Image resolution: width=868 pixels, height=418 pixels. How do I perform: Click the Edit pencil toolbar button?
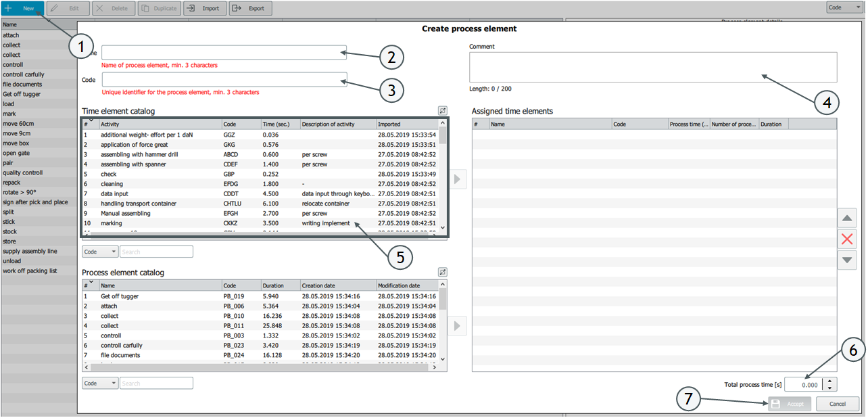coord(68,8)
